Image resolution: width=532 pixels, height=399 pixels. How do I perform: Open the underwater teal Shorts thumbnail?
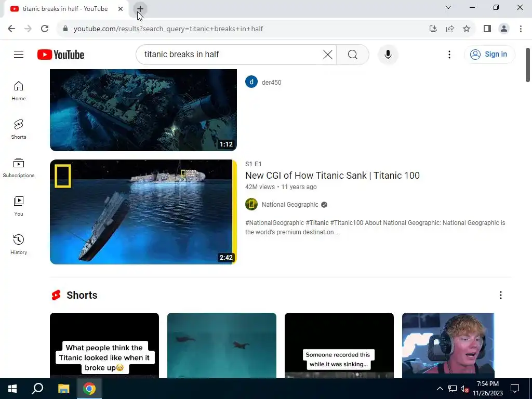click(x=221, y=345)
